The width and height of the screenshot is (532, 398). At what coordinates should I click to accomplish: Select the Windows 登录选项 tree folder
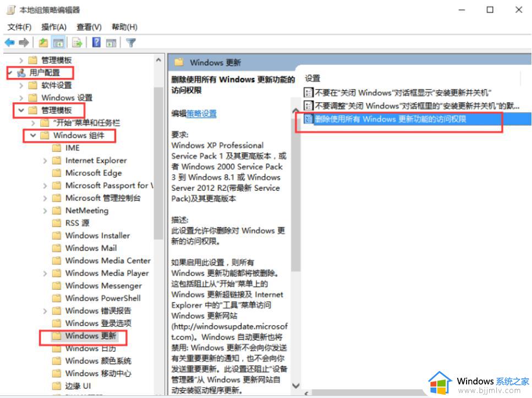coord(98,323)
